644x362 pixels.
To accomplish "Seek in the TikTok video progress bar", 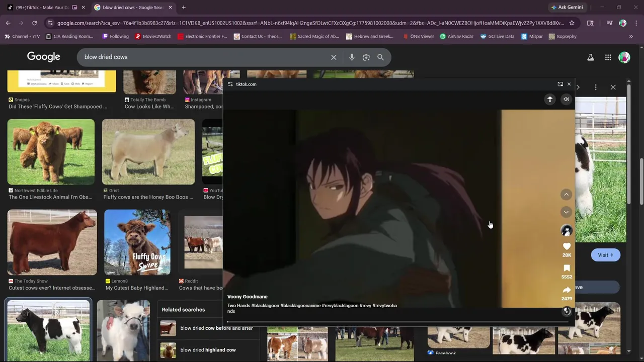I will coord(398,322).
